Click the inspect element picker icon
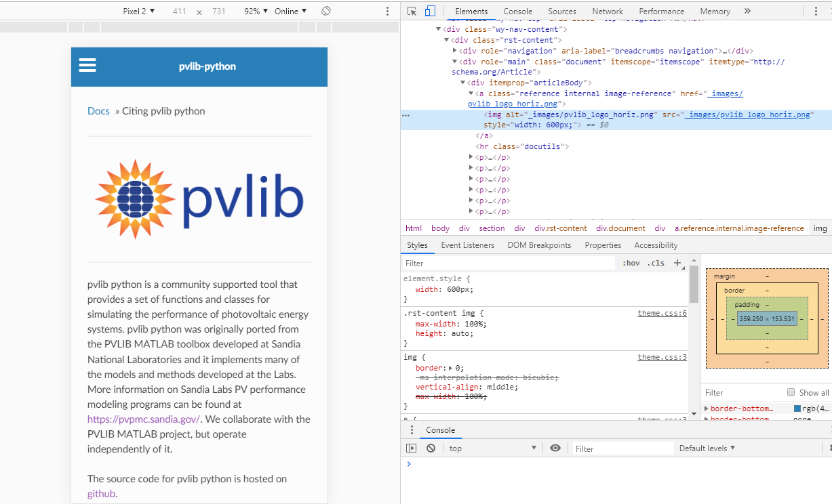832x504 pixels. coord(412,11)
